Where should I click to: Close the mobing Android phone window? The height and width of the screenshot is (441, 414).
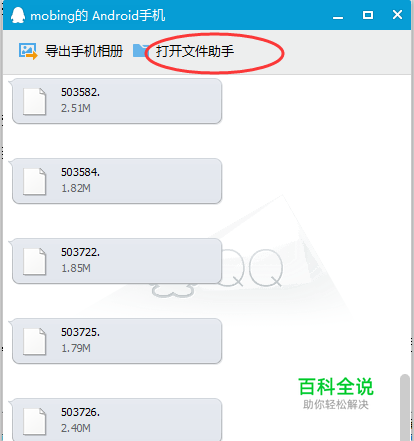[397, 15]
